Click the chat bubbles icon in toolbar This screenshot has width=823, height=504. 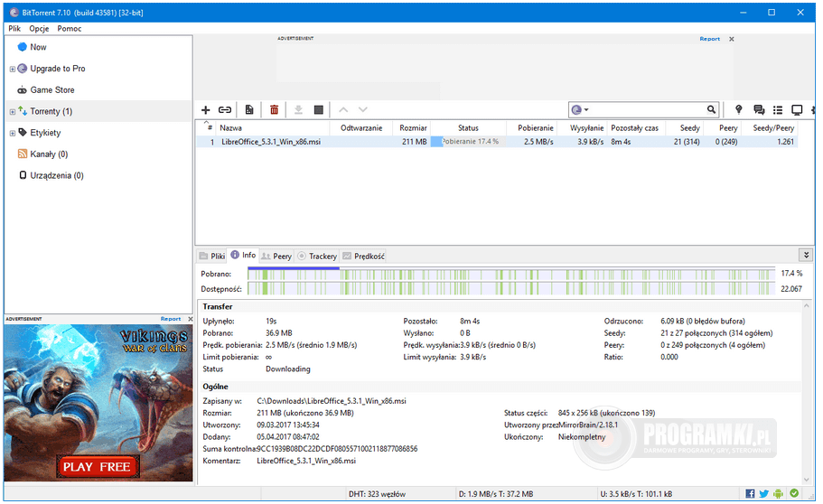[x=759, y=109]
